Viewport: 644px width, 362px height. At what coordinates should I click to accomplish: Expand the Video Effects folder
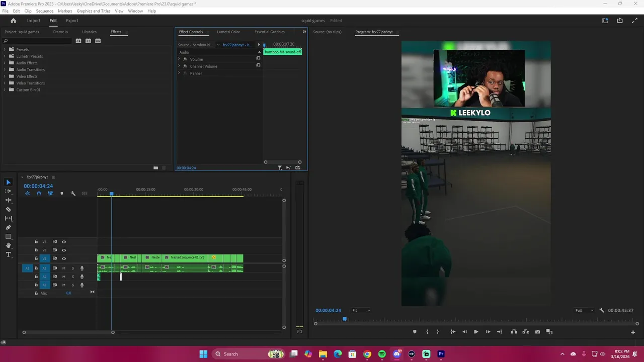click(x=5, y=76)
